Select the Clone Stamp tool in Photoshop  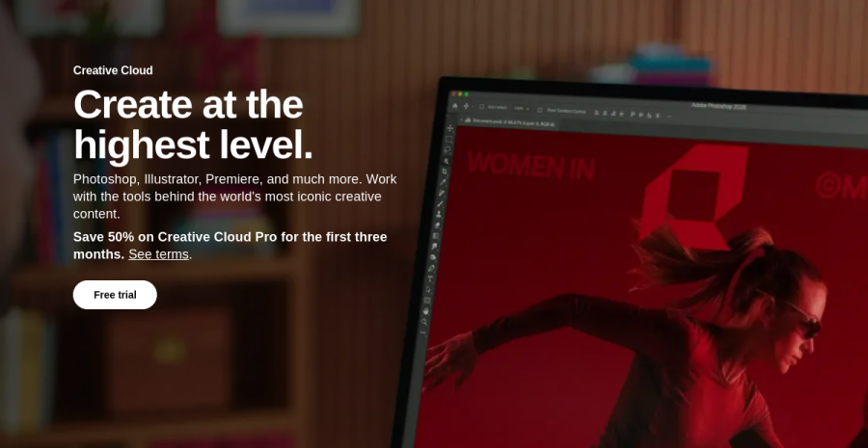tap(439, 214)
